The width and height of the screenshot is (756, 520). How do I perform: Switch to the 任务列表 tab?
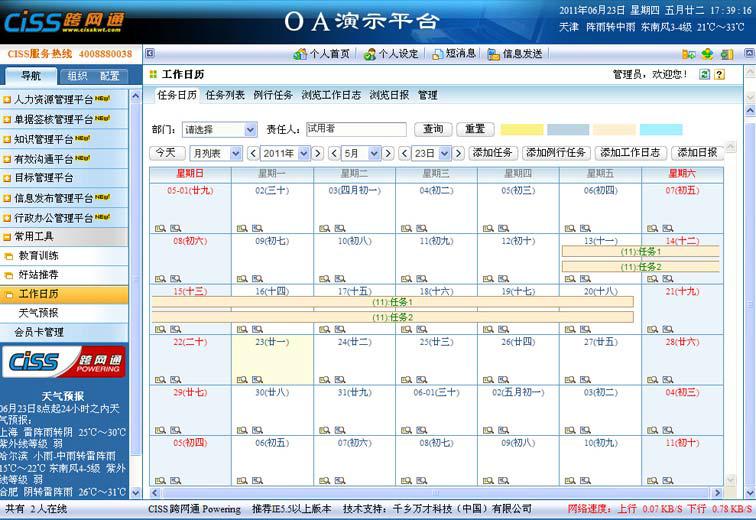pos(225,95)
